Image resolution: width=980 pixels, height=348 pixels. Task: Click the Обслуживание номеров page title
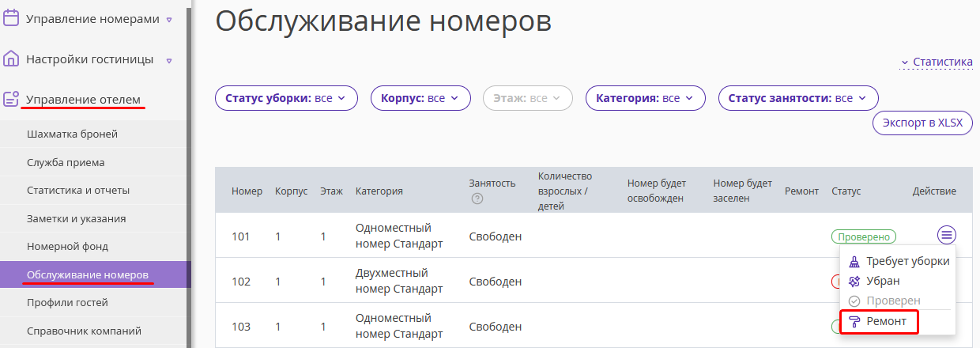click(x=383, y=21)
